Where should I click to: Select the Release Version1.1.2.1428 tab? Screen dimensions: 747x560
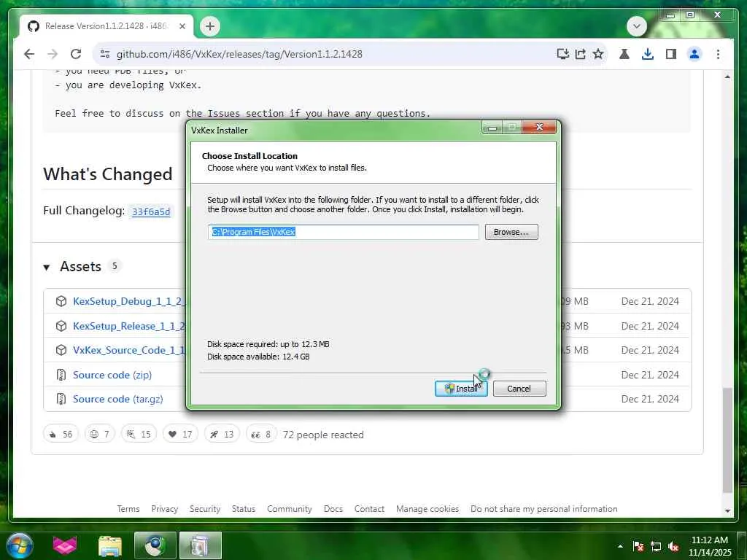107,26
